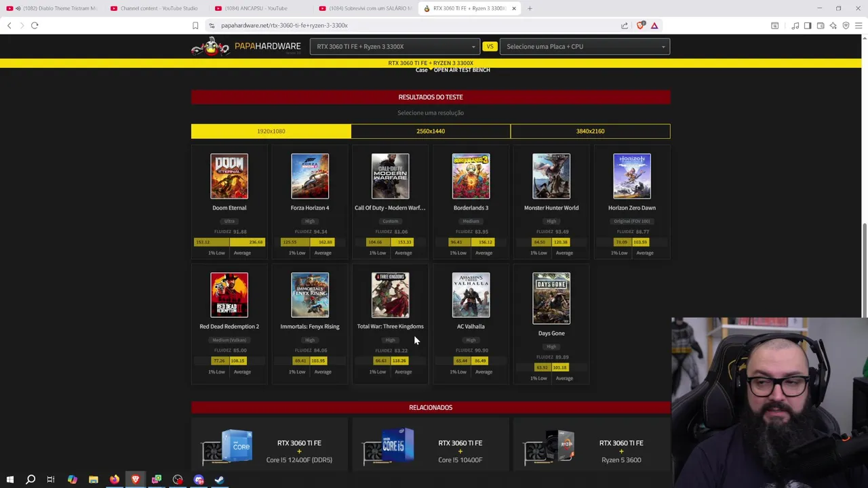Click the Monster Hunter World cover
Image resolution: width=868 pixels, height=488 pixels.
[x=551, y=176]
